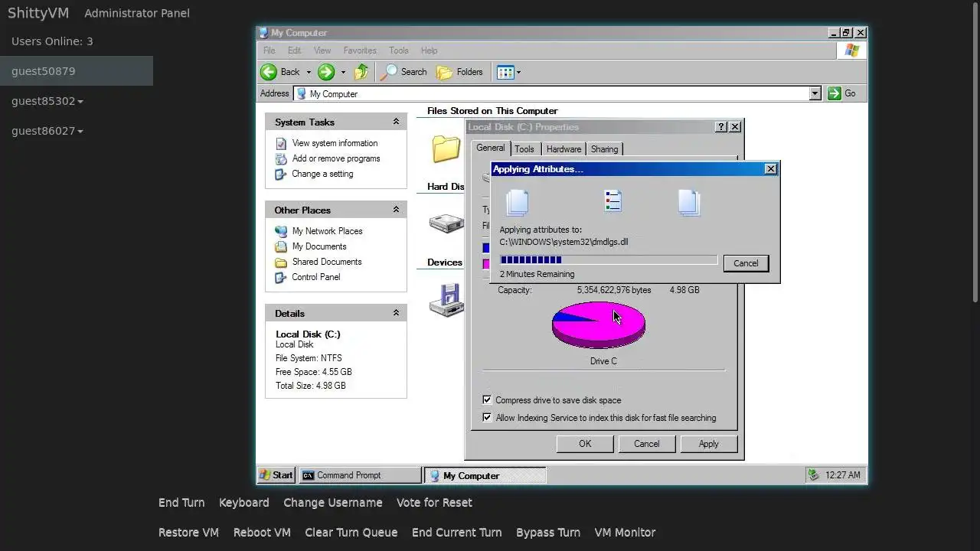
Task: Select user guest50879 in sidebar
Action: [x=77, y=71]
